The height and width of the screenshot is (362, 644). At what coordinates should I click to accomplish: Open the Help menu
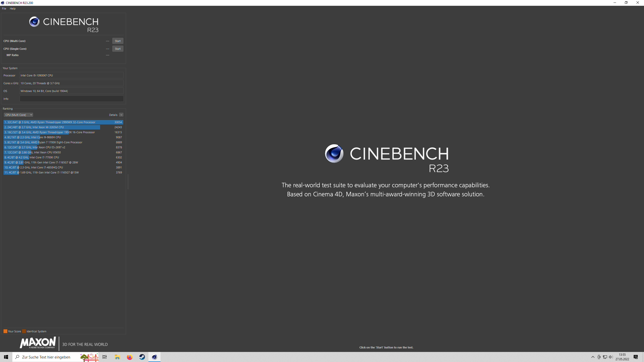coord(13,9)
